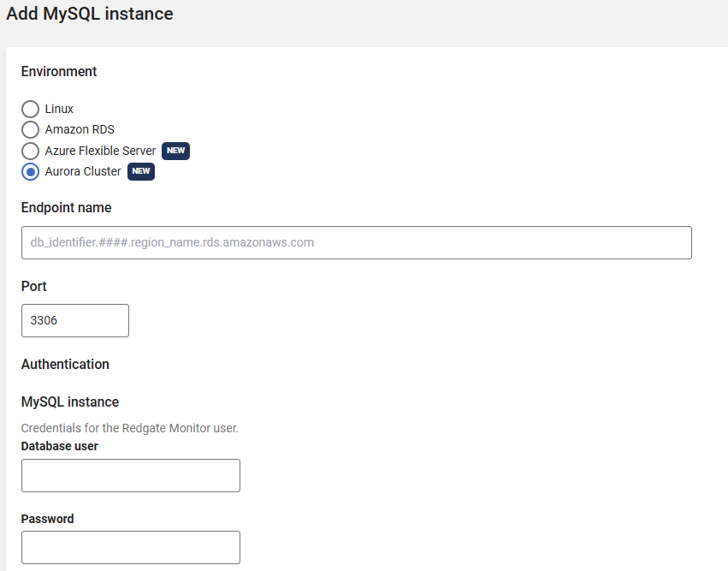Click the NEW badge beside Azure Flexible Server
Image resolution: width=728 pixels, height=571 pixels.
175,151
